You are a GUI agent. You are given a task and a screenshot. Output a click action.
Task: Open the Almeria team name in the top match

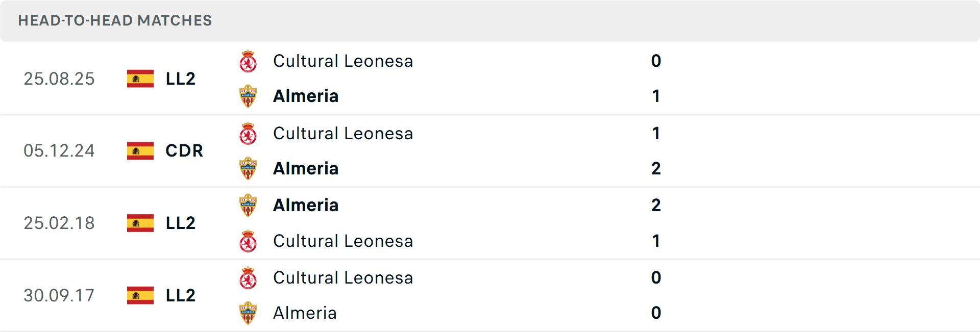click(306, 96)
